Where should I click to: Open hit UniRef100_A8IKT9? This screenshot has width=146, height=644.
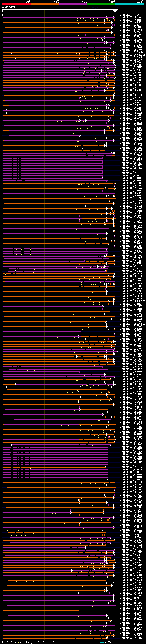point(131,15)
